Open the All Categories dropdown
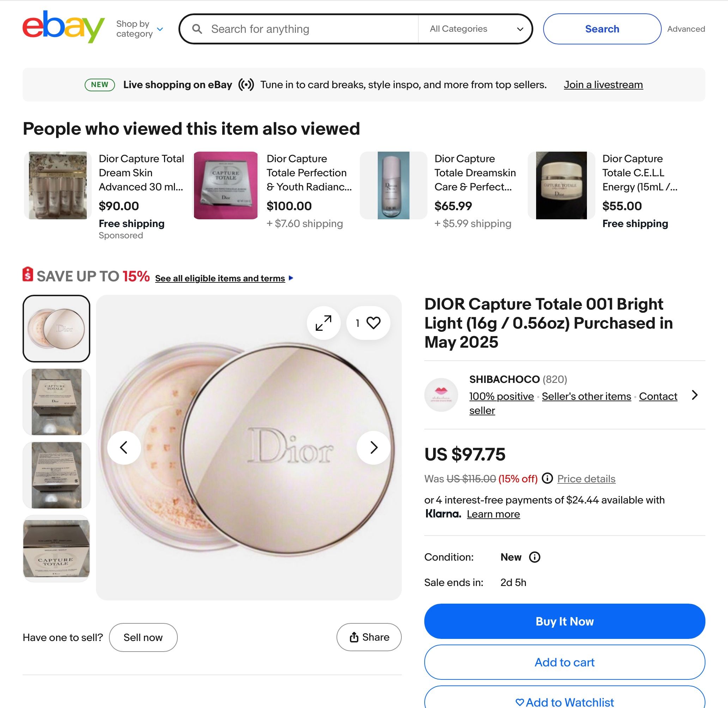The width and height of the screenshot is (728, 708). 476,29
